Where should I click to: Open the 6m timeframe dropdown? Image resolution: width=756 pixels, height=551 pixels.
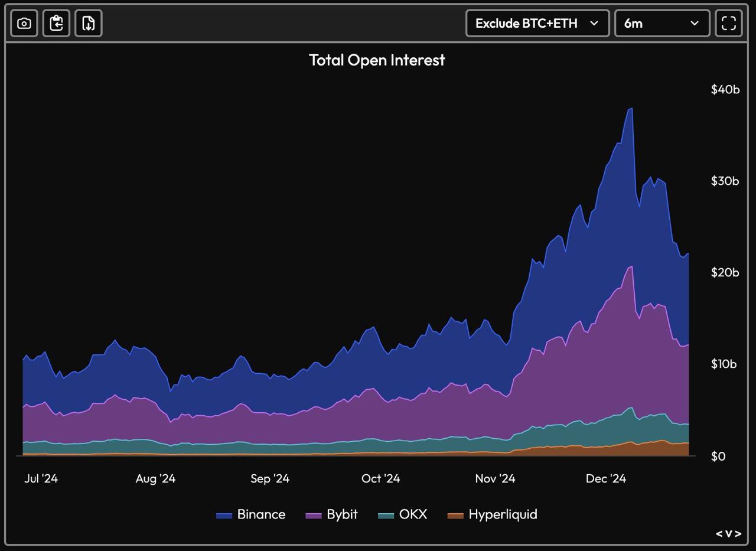[x=662, y=23]
